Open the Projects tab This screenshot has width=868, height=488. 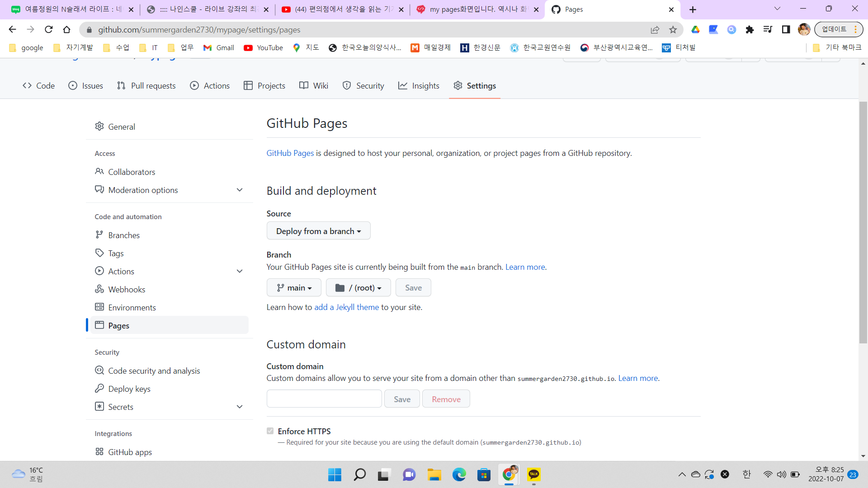pos(264,86)
